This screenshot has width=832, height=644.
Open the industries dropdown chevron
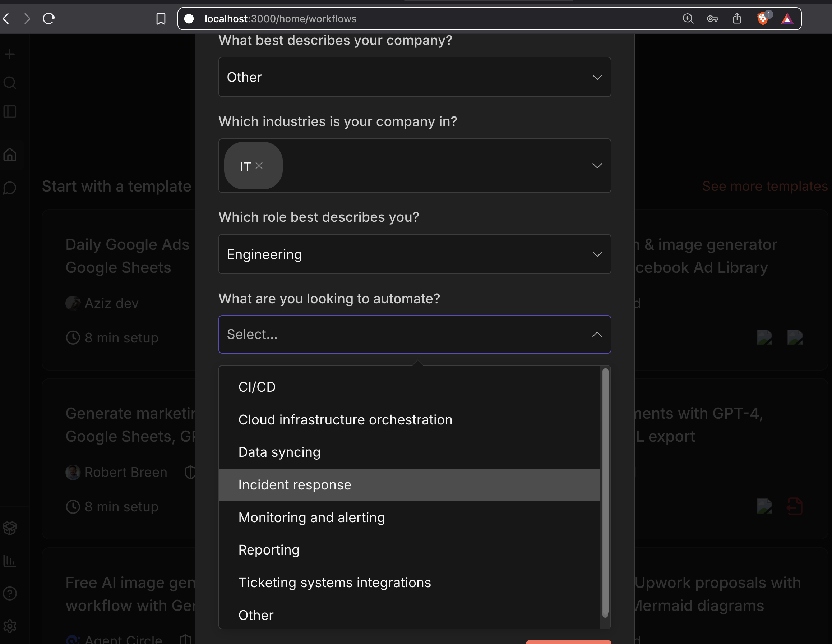(x=597, y=166)
